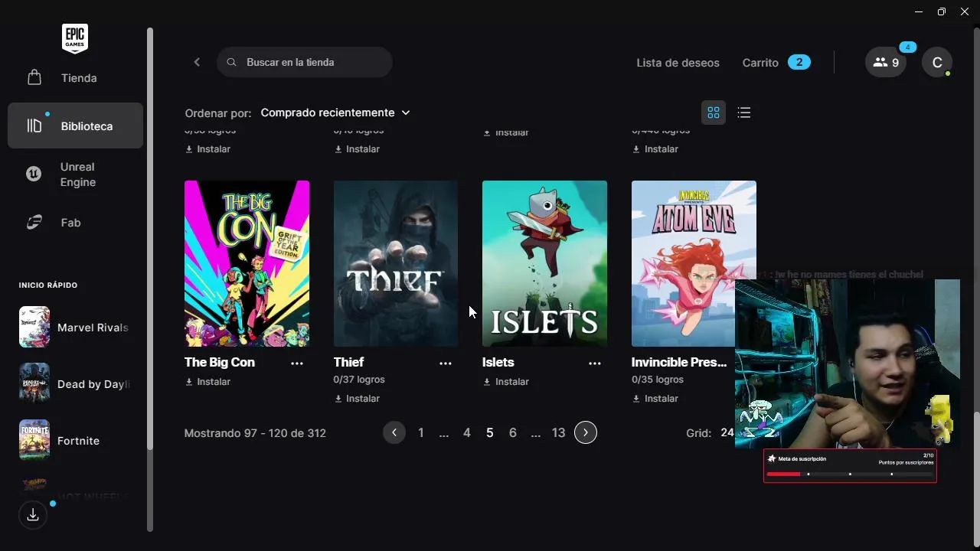Go to previous page arrow

pyautogui.click(x=394, y=432)
